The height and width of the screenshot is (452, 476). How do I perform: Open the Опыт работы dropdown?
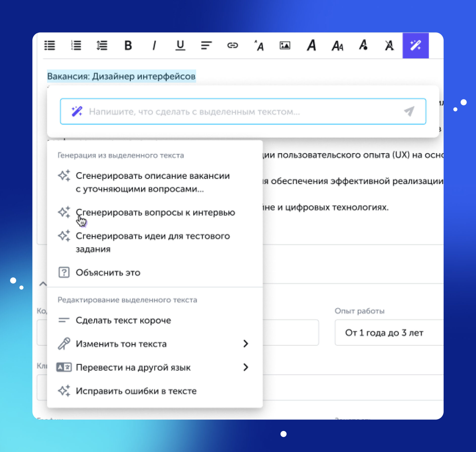coord(389,332)
